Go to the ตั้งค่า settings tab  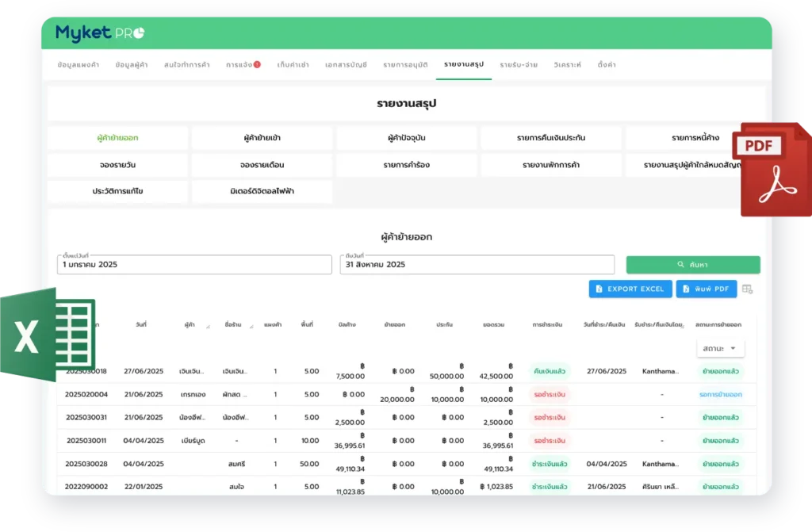(607, 64)
